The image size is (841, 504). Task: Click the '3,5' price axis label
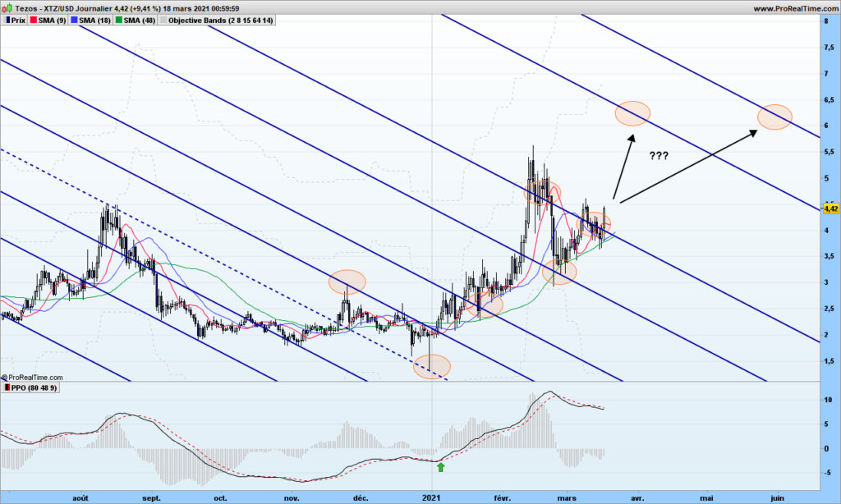point(830,256)
